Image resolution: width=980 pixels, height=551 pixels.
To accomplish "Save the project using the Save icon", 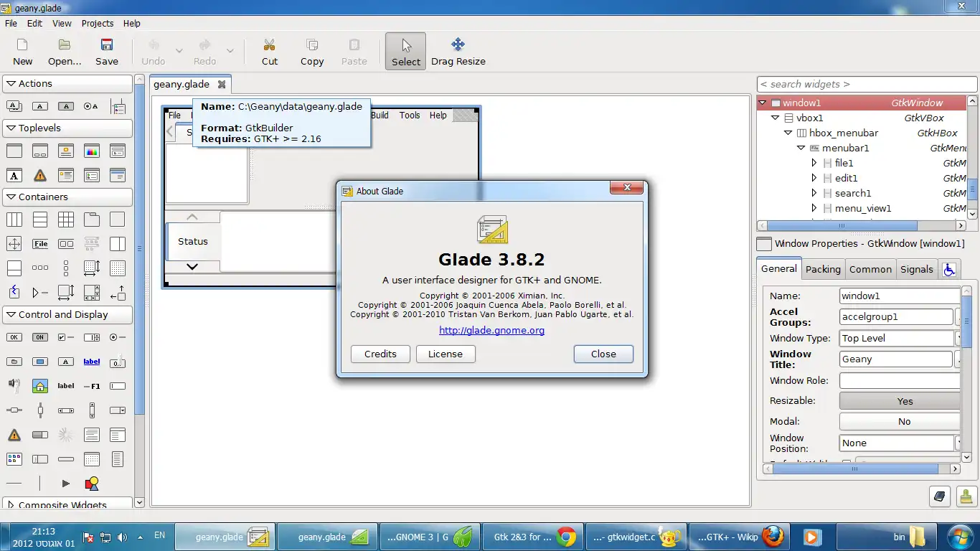I will point(107,52).
